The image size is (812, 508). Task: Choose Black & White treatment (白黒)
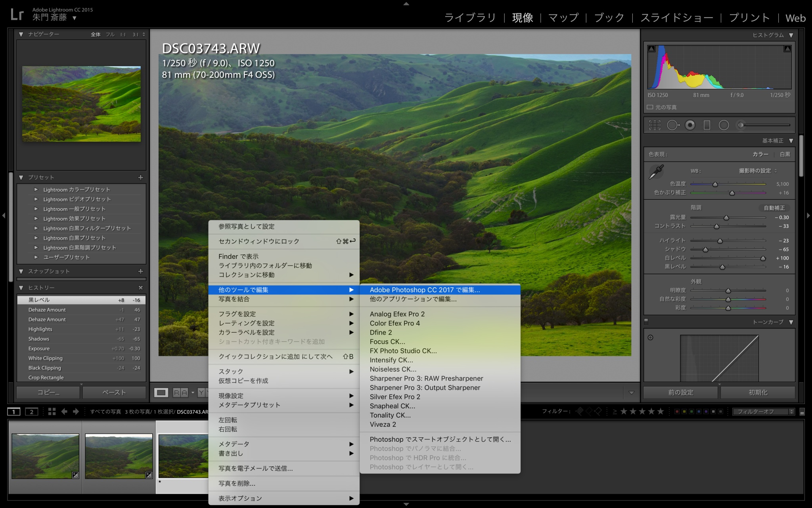(x=785, y=154)
